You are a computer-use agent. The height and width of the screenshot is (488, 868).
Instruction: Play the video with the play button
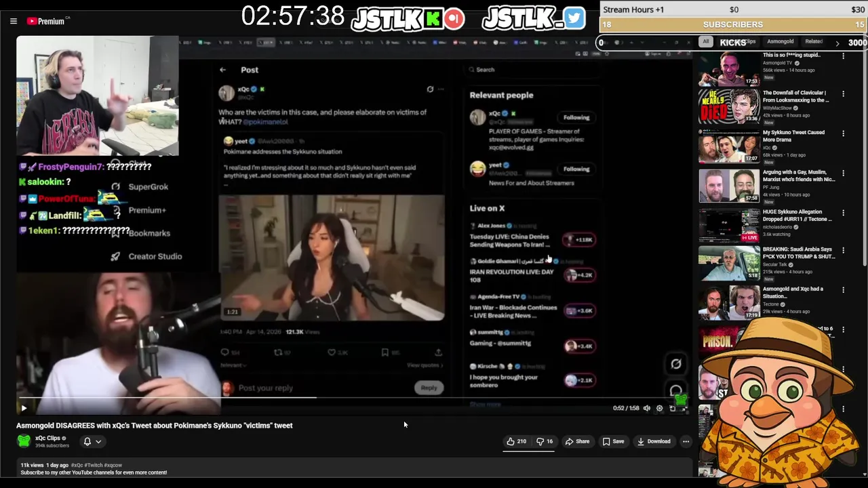24,408
